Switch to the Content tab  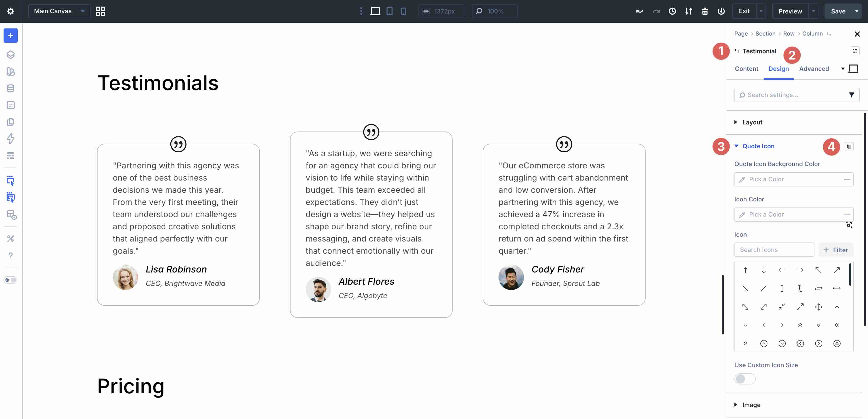click(747, 69)
